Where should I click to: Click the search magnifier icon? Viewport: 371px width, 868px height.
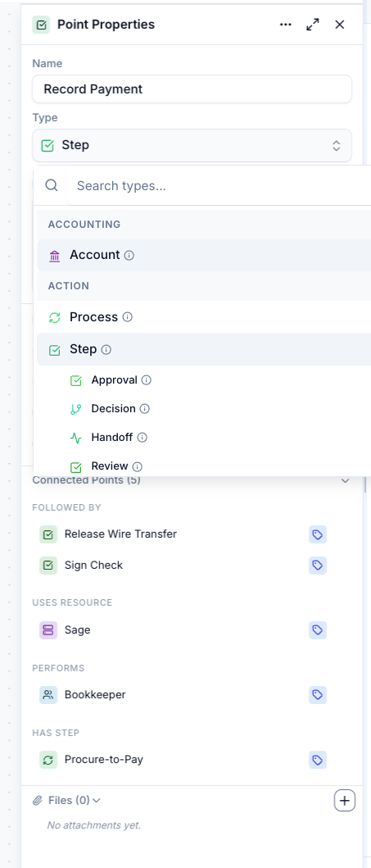click(x=52, y=185)
